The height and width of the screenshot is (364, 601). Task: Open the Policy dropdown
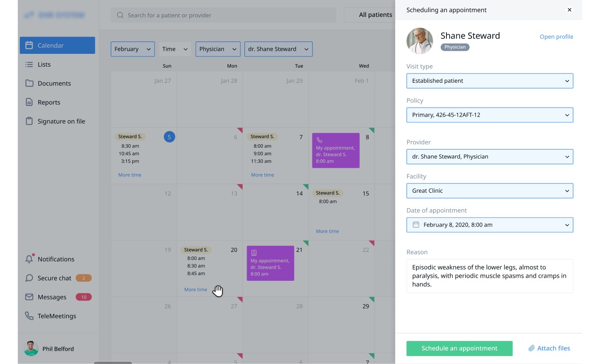[x=490, y=115]
